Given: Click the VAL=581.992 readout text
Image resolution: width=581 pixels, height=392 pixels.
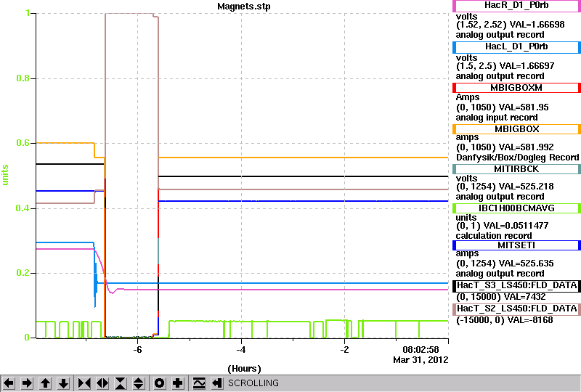Looking at the screenshot, I should (x=526, y=147).
